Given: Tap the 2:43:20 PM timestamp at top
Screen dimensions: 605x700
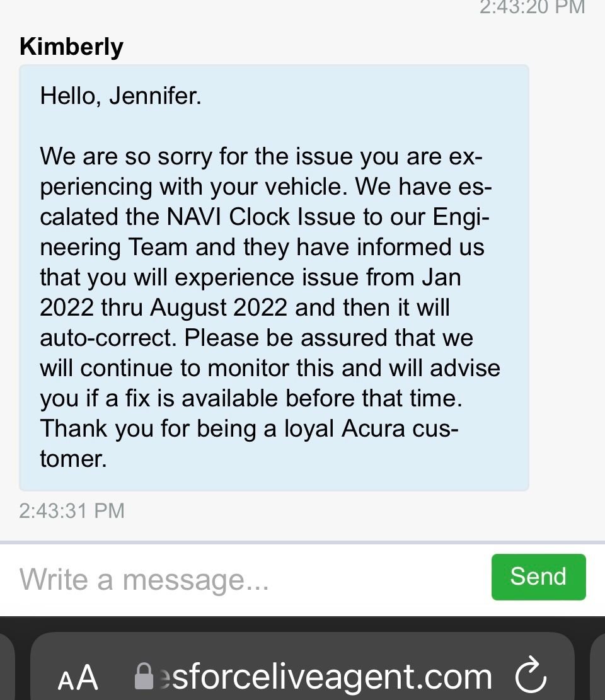Looking at the screenshot, I should (x=532, y=7).
